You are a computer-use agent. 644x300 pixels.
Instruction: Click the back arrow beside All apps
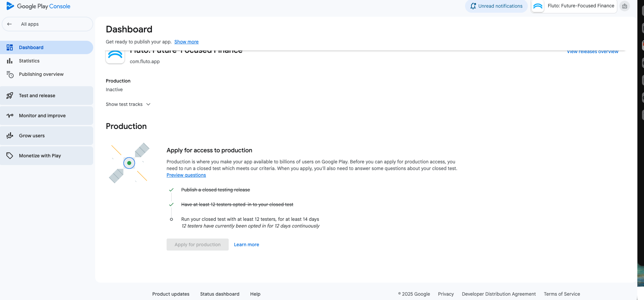click(9, 24)
